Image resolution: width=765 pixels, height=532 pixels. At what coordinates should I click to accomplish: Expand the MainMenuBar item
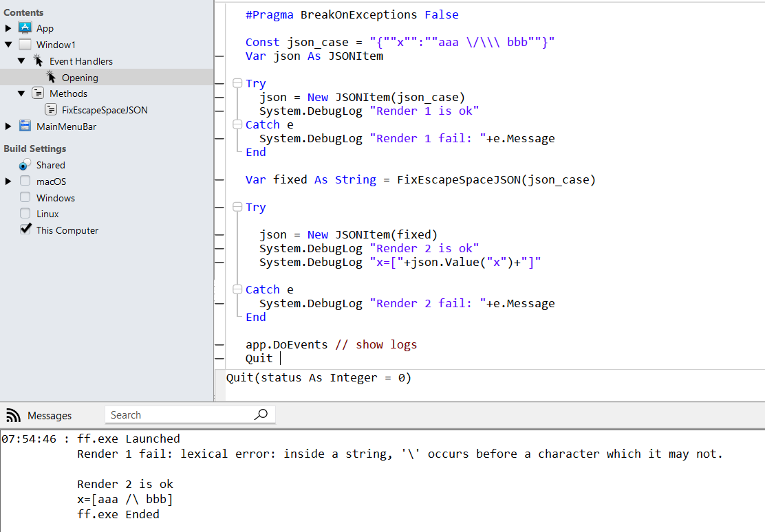pos(8,126)
